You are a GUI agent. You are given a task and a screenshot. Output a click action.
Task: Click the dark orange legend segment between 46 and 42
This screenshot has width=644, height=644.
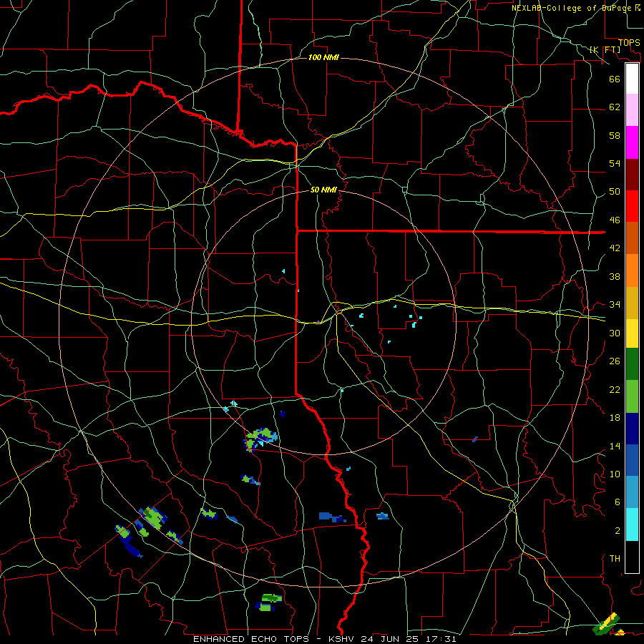(632, 238)
